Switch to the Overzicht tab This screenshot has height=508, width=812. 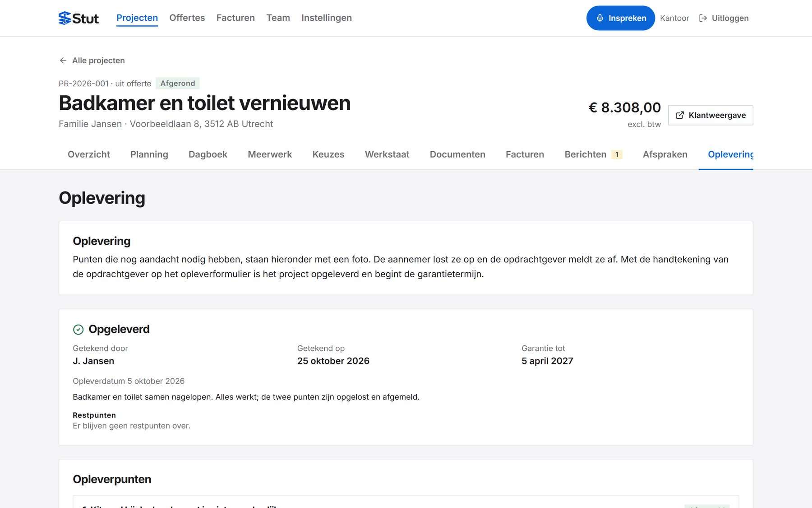point(89,154)
